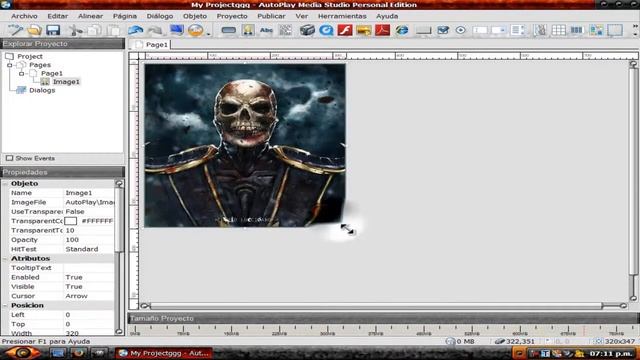Select Image1 in project tree
Screen dimensions: 640x360
[x=66, y=82]
